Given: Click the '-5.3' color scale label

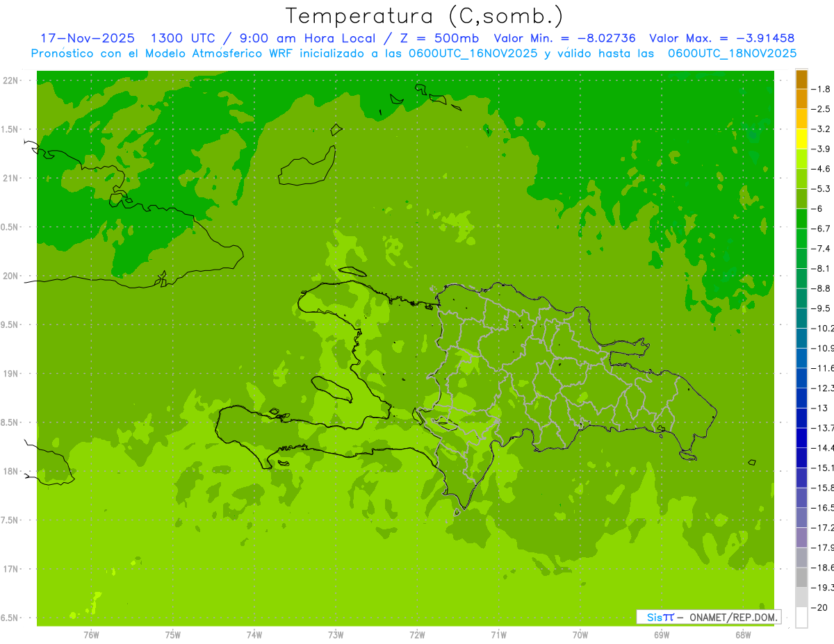Looking at the screenshot, I should pyautogui.click(x=821, y=188).
